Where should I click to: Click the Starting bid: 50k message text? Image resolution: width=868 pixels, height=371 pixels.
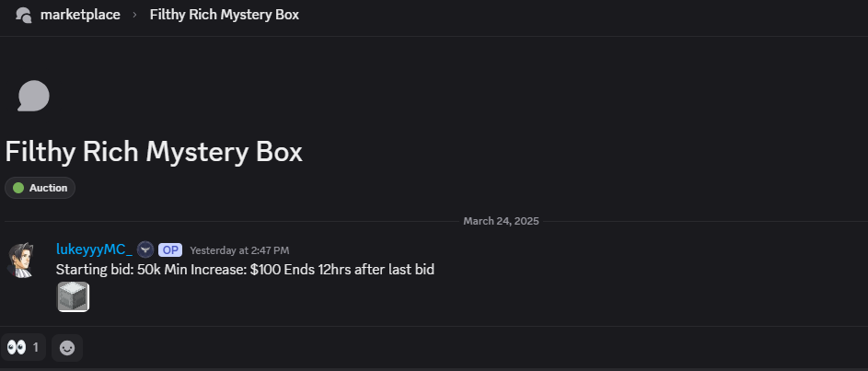[x=112, y=270]
